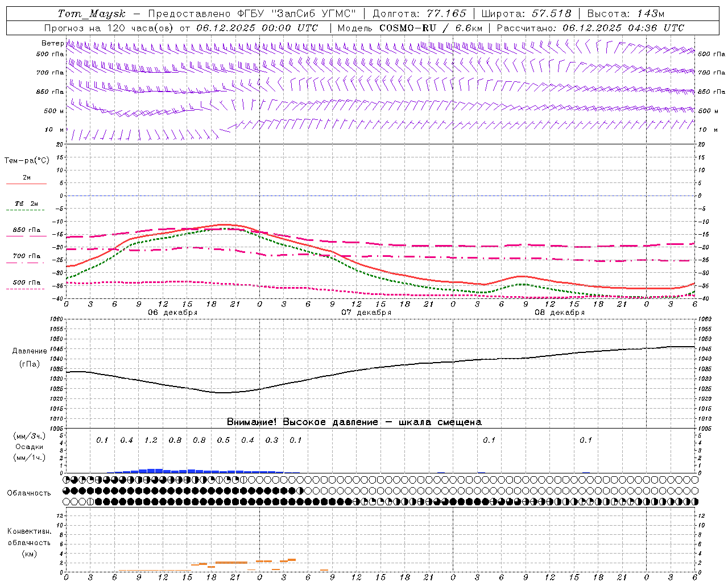Click the Широта 57.518 header field
This screenshot has height=582, width=728.
tap(526, 14)
